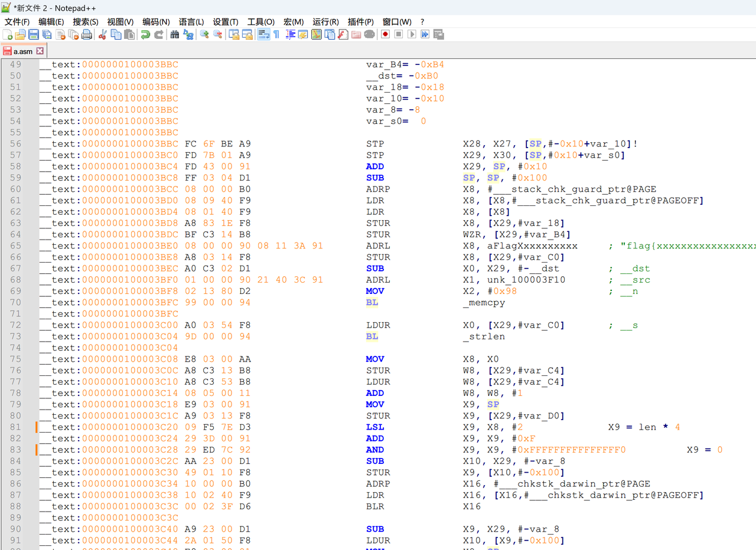Screen dimensions: 756x550
Task: Open Find with the binoculars icon
Action: [x=175, y=35]
